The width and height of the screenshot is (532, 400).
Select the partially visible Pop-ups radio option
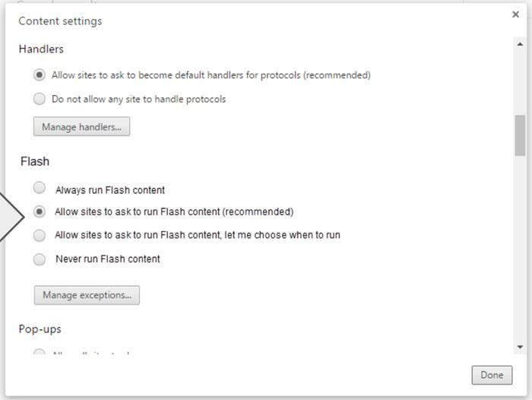40,352
